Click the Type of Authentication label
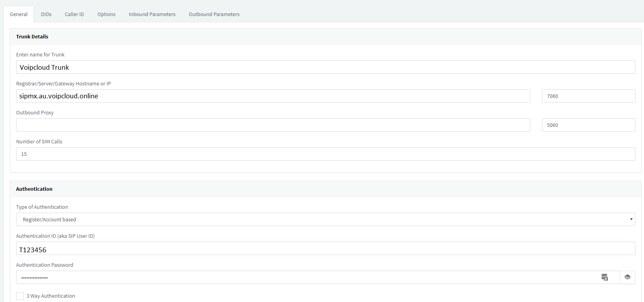 point(42,207)
